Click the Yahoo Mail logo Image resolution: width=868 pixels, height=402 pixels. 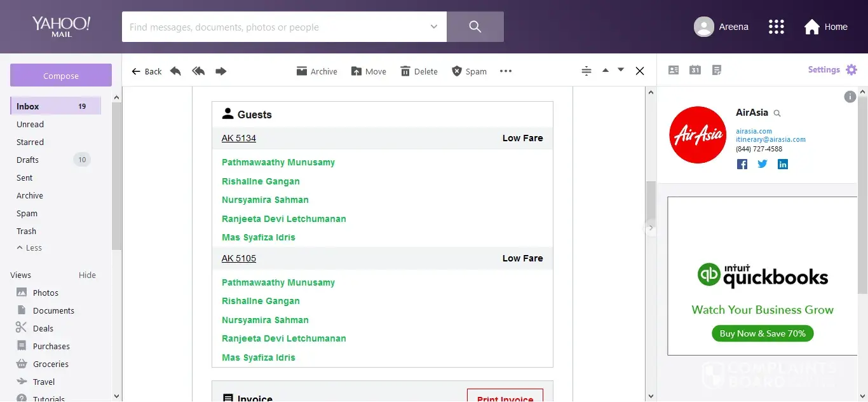tap(61, 27)
